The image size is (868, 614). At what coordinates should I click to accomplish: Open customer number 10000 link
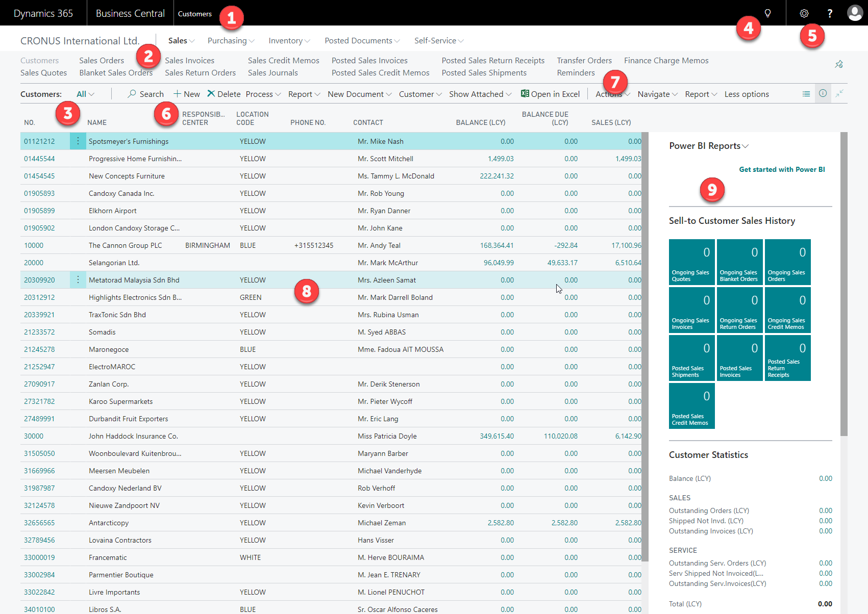point(34,245)
